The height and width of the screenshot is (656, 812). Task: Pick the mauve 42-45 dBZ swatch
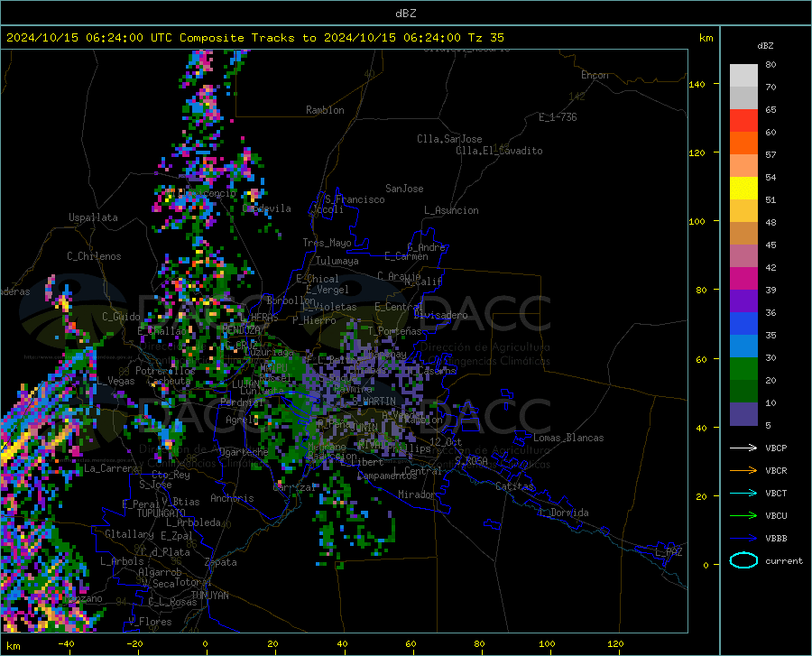point(743,256)
